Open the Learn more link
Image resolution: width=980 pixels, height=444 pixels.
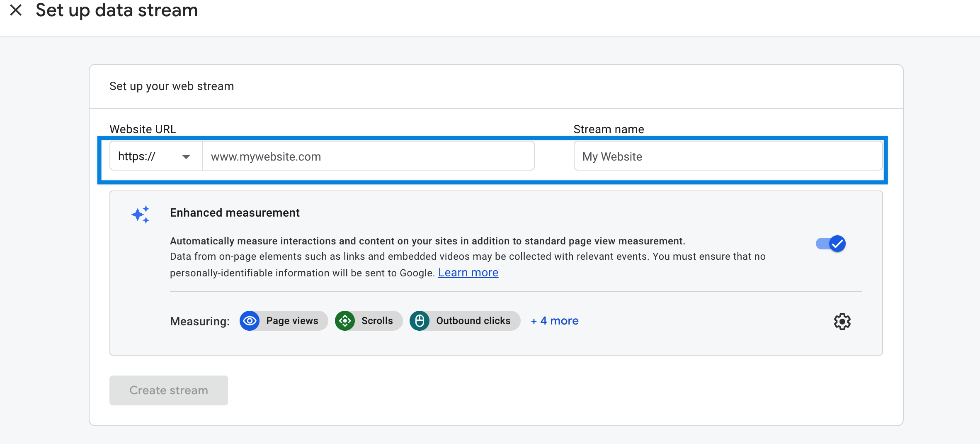click(x=468, y=273)
